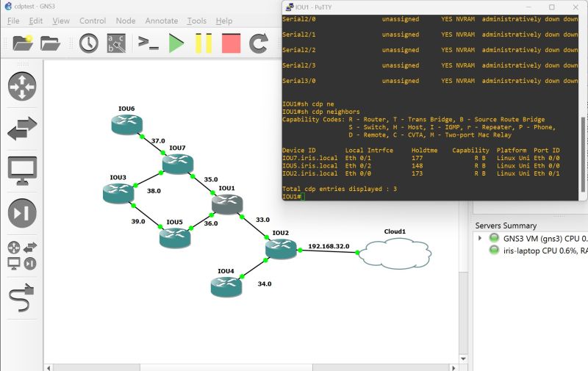Click IOU7.iris.local in CDP output
This screenshot has height=371, width=588.
click(309, 158)
